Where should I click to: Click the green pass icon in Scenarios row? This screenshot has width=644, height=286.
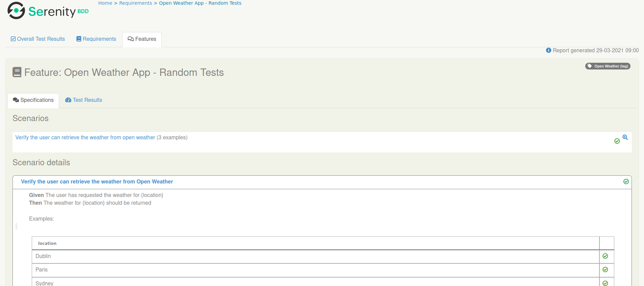point(617,141)
